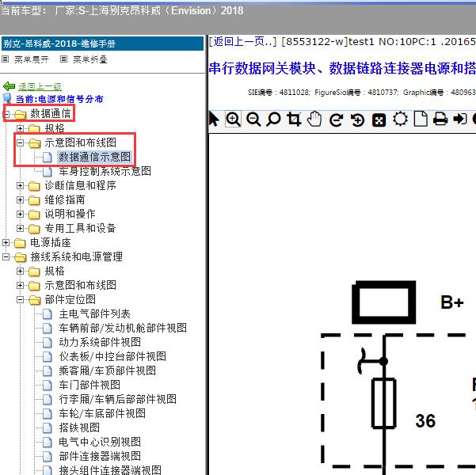
Task: Open 电气中心识别视图 entry
Action: pyautogui.click(x=100, y=443)
